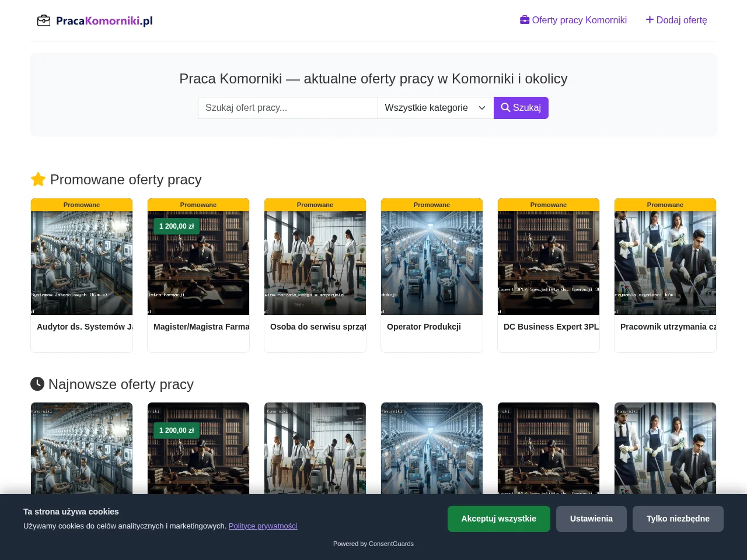Click the 1 200,00 zł badge in Najnowsze section

coord(177,430)
